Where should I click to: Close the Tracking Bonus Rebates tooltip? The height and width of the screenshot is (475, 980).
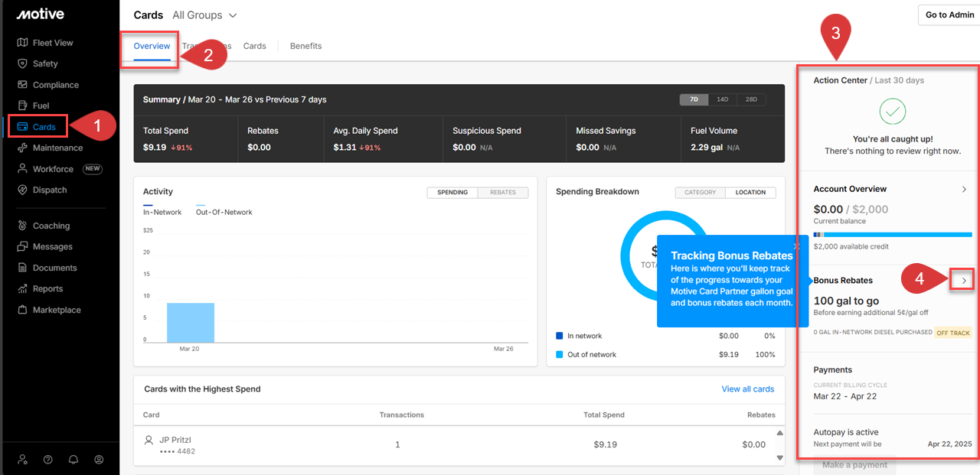(x=796, y=246)
